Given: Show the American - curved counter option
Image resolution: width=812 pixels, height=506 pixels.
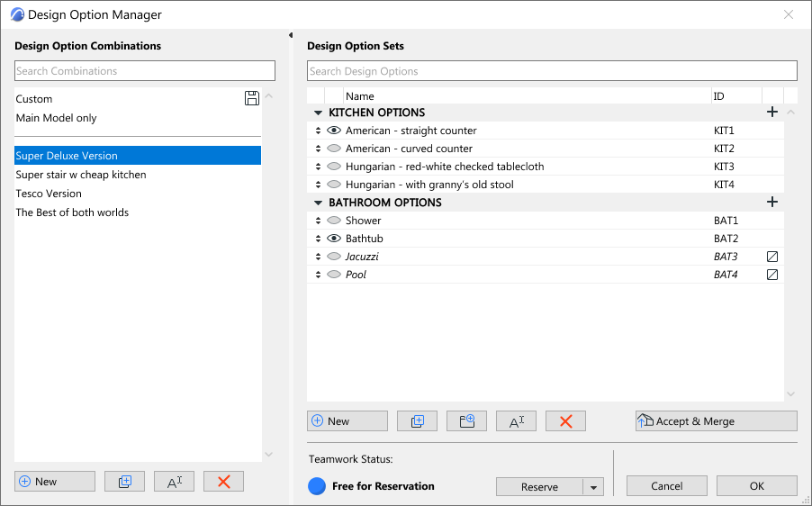Looking at the screenshot, I should pos(334,149).
